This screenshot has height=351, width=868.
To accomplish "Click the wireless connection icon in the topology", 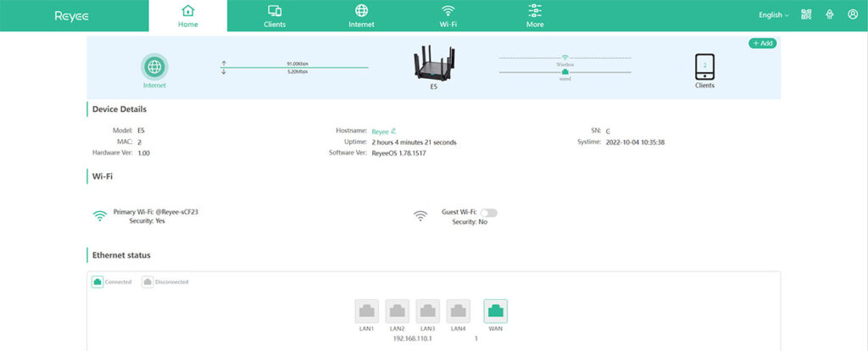I will [565, 57].
